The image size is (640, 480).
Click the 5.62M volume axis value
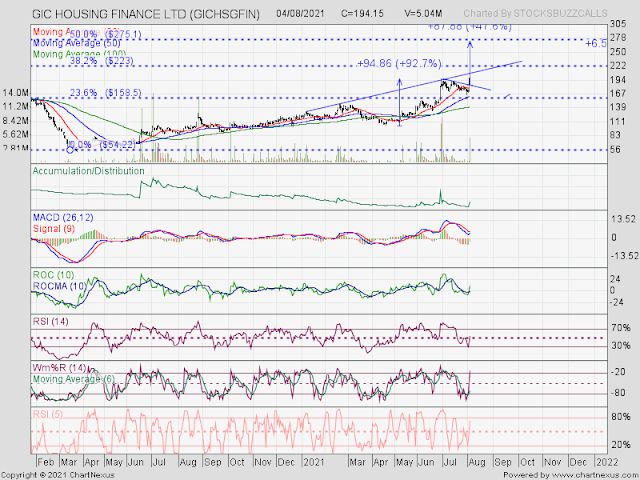point(16,134)
